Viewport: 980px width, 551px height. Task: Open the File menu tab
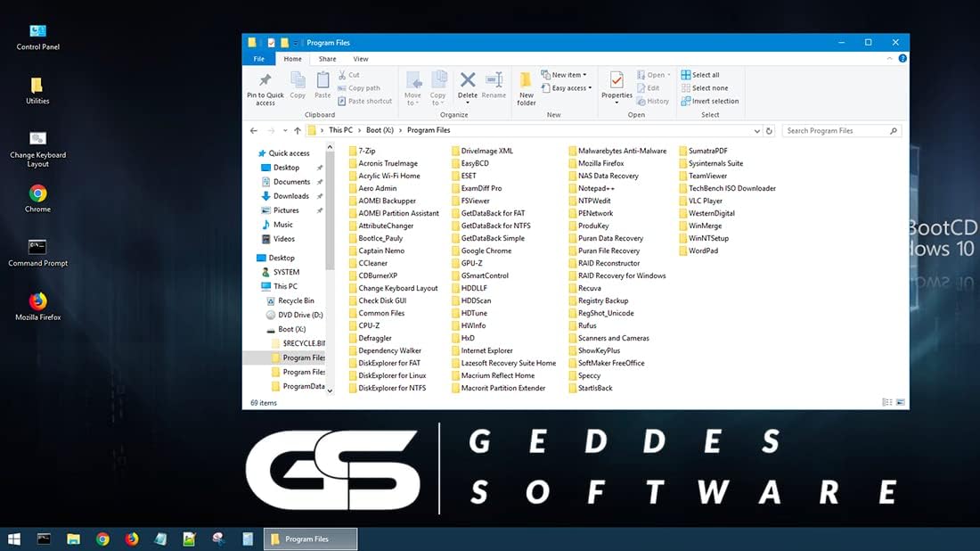tap(258, 59)
